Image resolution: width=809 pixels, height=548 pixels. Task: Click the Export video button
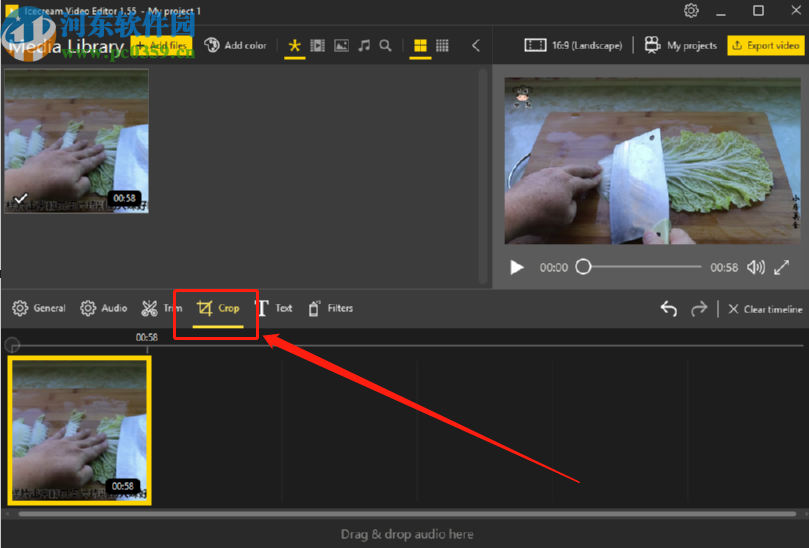pyautogui.click(x=766, y=45)
